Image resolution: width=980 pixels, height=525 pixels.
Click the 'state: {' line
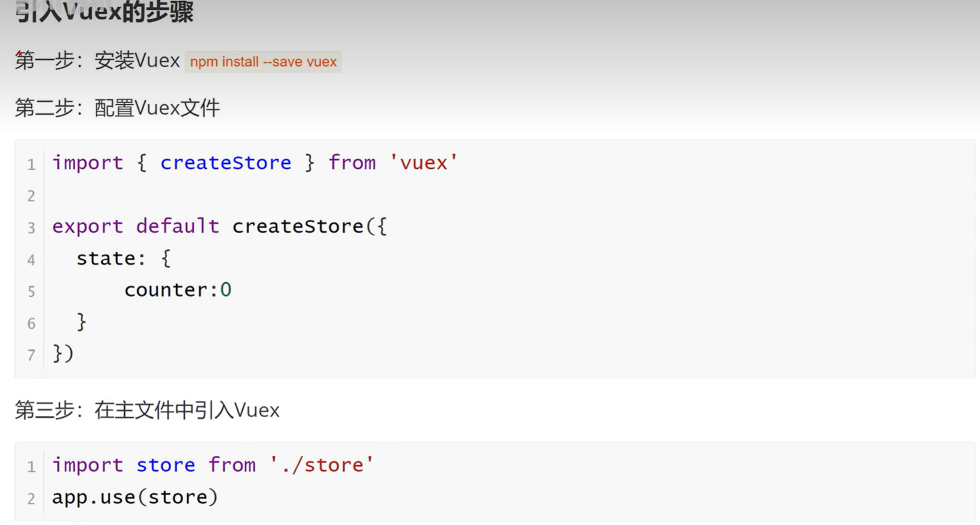coord(123,258)
